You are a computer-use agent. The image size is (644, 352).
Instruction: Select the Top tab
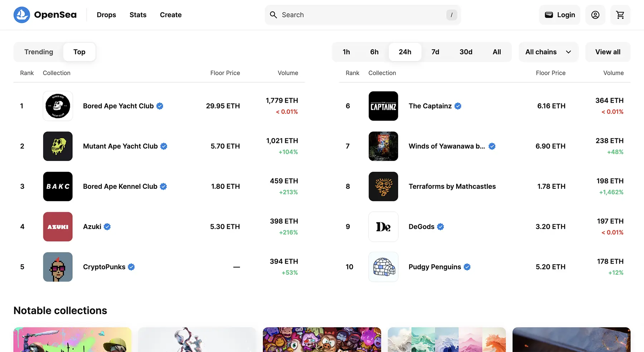[x=79, y=52]
